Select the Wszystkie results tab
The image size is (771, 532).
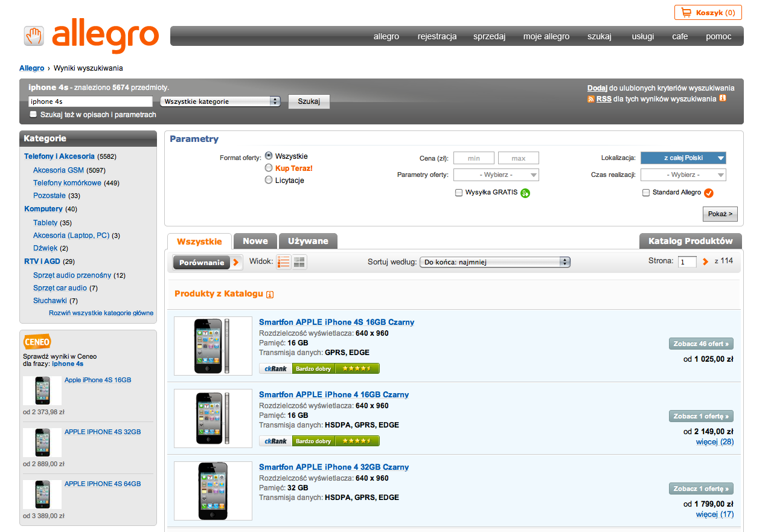(x=199, y=242)
